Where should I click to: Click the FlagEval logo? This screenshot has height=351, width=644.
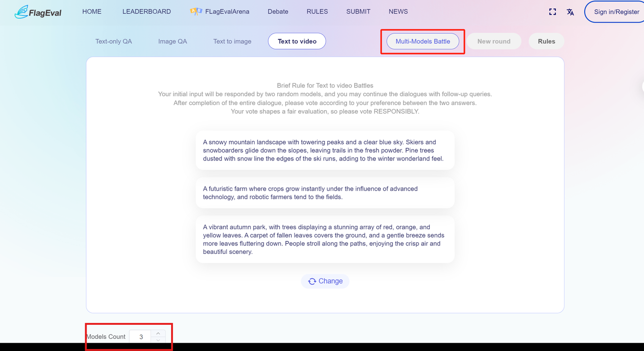pyautogui.click(x=38, y=12)
